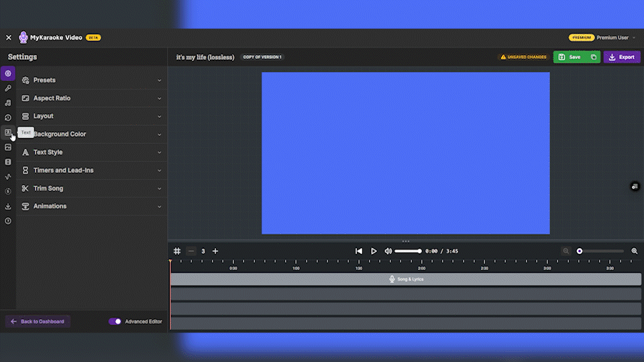Toggle the Advanced Editor switch
The width and height of the screenshot is (644, 362).
pyautogui.click(x=115, y=322)
